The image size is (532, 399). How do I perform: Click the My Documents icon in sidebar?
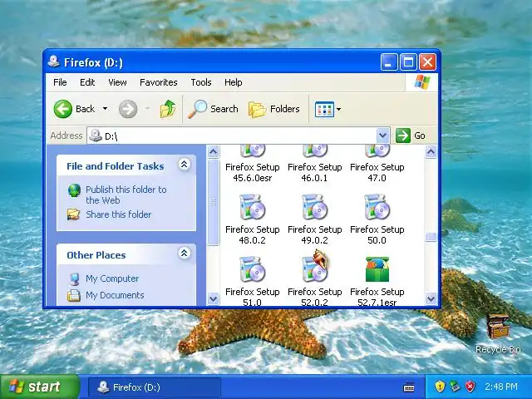click(74, 296)
